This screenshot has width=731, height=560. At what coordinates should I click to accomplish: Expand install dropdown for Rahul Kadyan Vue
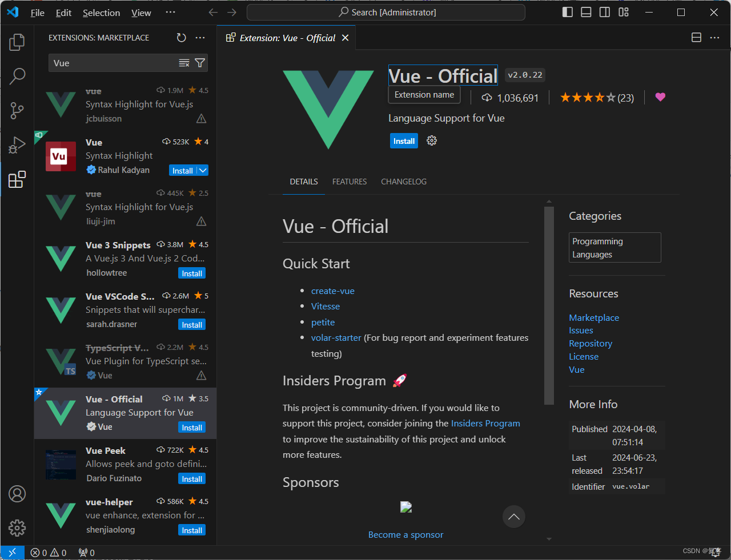click(203, 170)
